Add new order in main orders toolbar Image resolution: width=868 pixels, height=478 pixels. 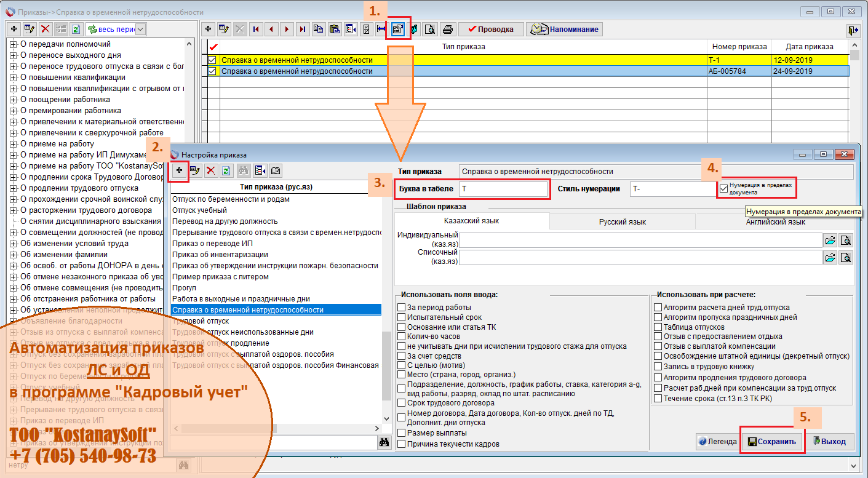click(x=209, y=29)
